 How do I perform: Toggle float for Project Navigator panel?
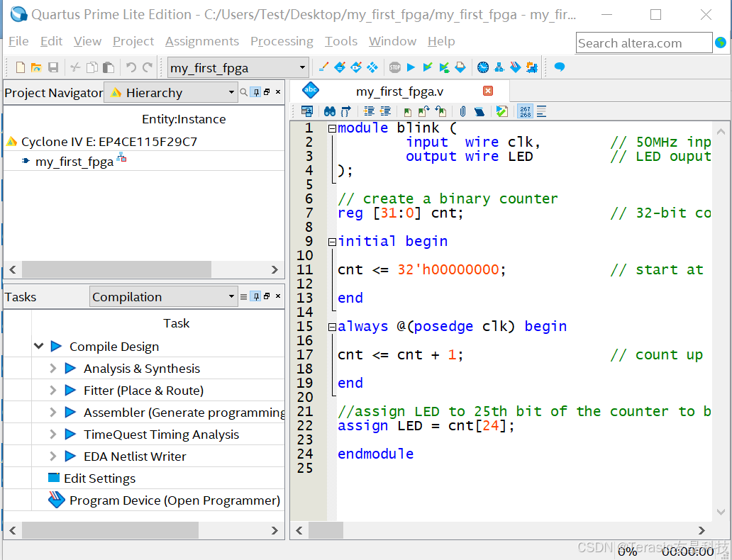[267, 92]
